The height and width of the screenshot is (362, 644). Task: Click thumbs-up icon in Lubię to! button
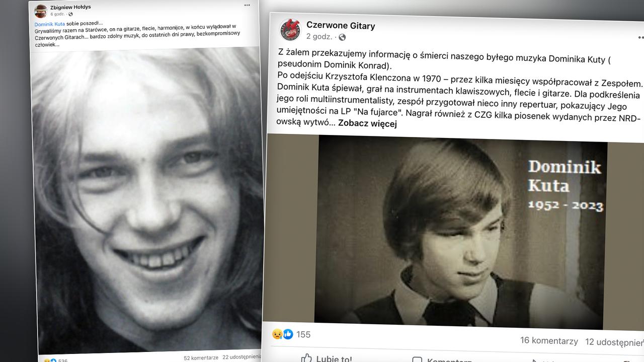306,358
